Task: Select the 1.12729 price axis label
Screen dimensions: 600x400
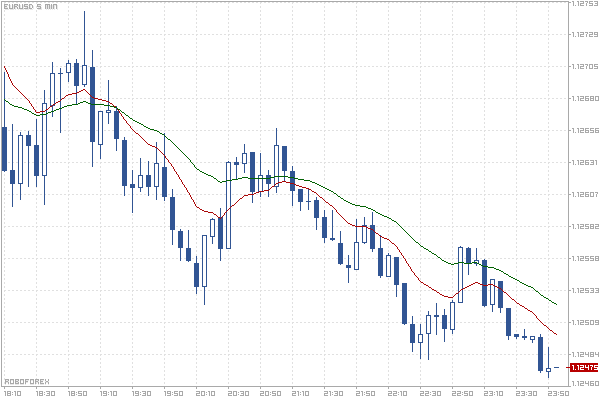Action: [x=585, y=34]
